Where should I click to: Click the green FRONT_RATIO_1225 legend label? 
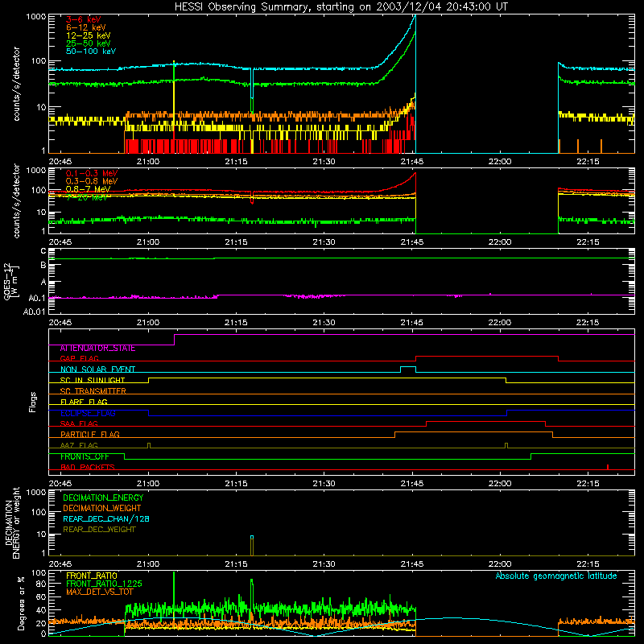point(104,584)
